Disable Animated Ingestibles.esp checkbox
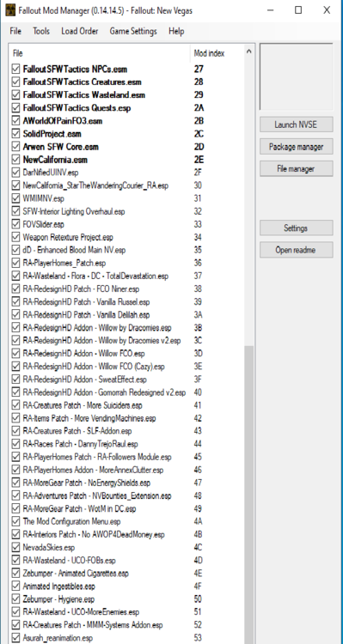The width and height of the screenshot is (343, 644). (16, 586)
